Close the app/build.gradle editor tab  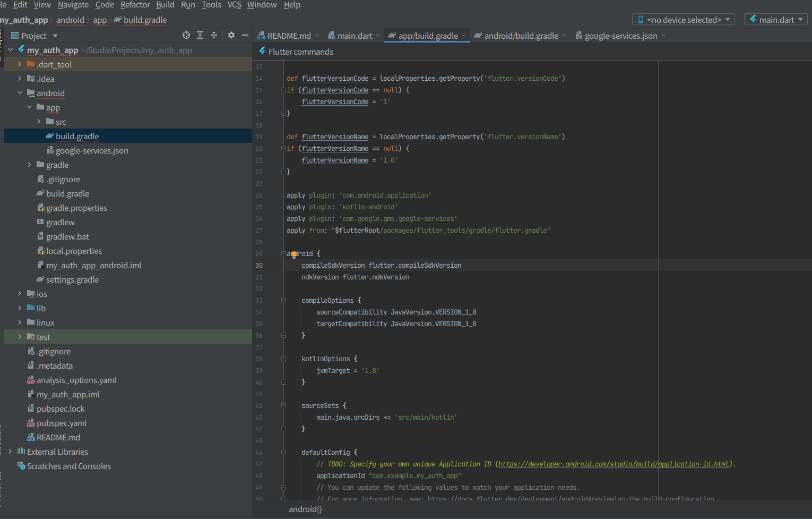tap(464, 36)
